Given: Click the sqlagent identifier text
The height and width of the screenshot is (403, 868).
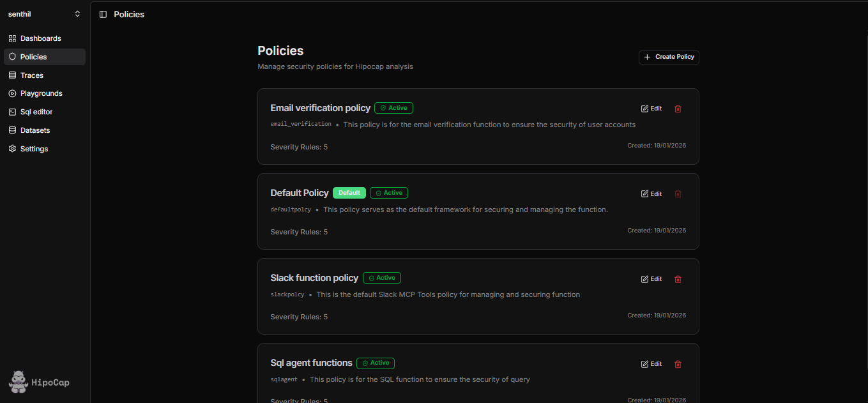Looking at the screenshot, I should [x=284, y=379].
